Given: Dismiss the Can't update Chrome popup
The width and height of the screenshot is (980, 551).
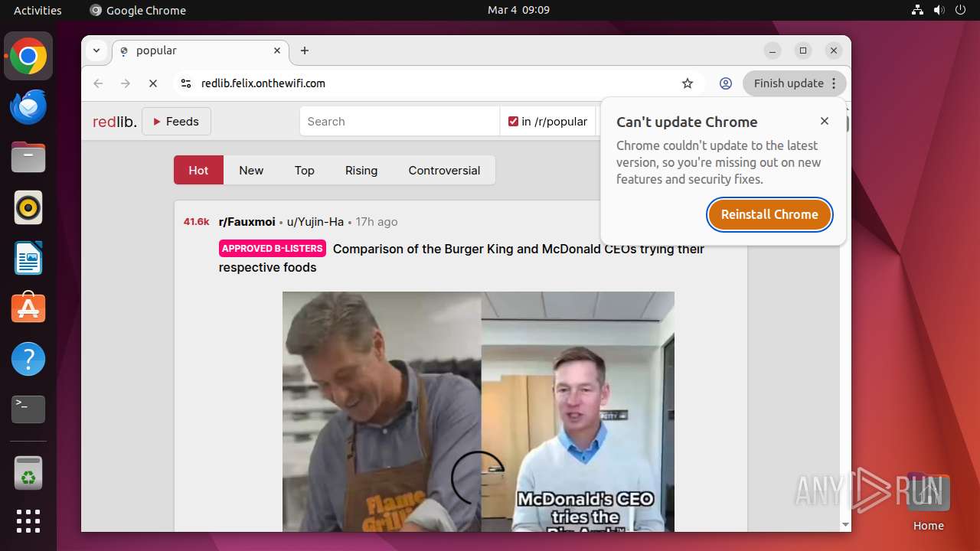Looking at the screenshot, I should click(825, 121).
